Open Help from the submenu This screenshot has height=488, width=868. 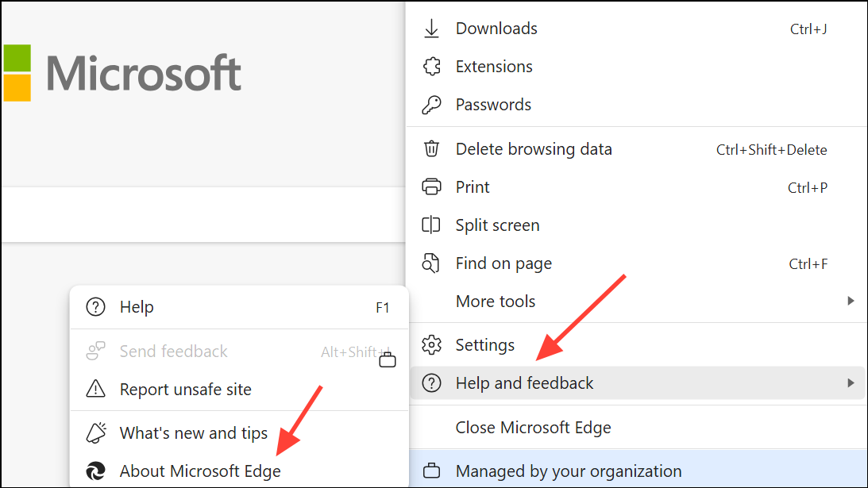(137, 307)
